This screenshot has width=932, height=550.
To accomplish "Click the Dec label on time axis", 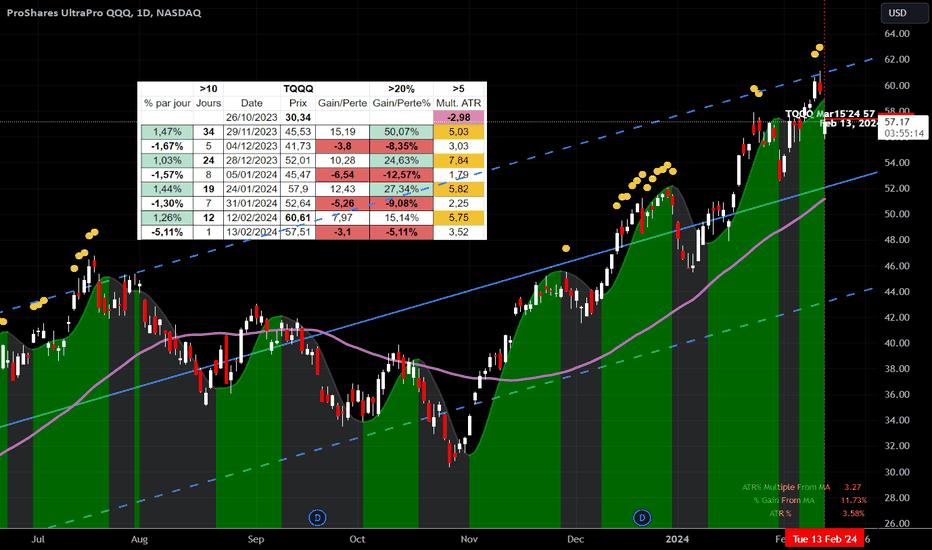I will pos(575,539).
